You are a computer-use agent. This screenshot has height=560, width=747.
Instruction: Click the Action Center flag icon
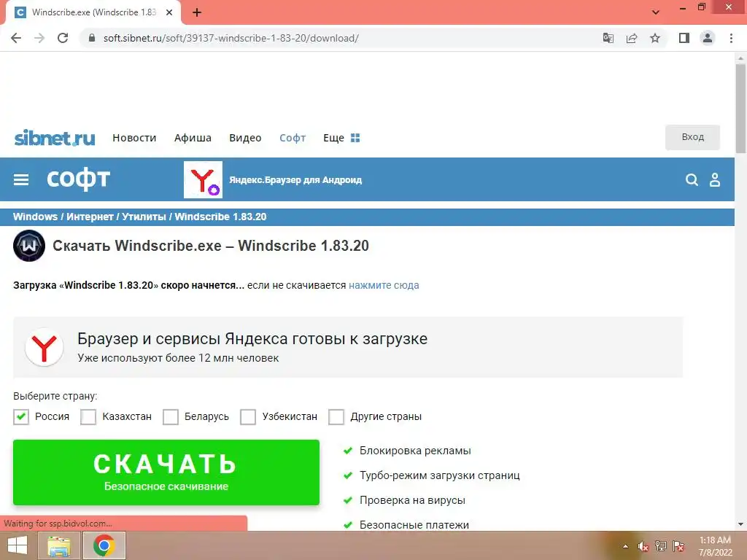pos(678,546)
